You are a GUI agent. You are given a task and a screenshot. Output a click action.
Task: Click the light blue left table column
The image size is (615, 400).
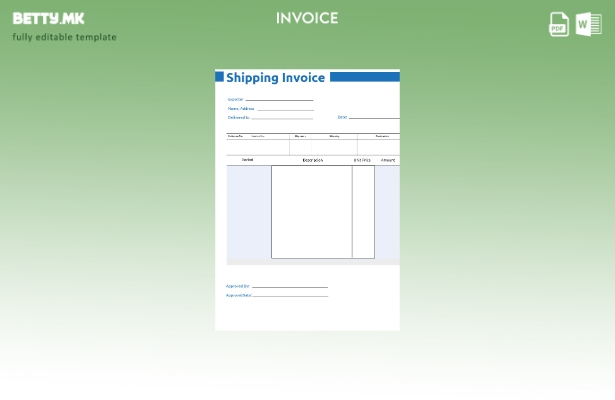[248, 212]
